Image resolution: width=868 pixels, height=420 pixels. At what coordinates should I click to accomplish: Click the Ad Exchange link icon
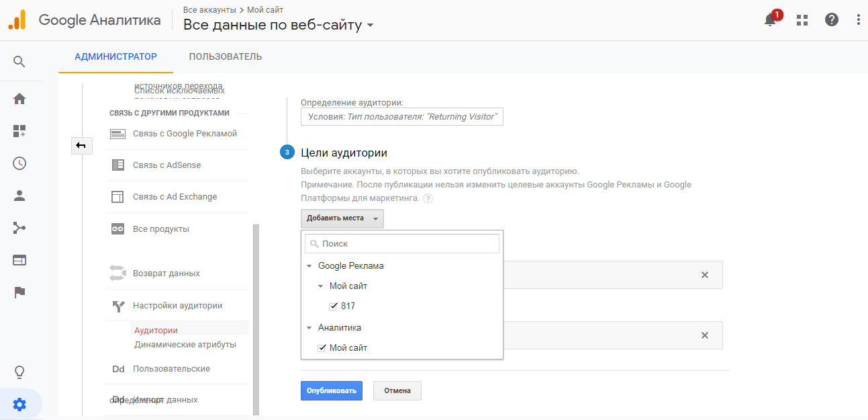pyautogui.click(x=118, y=197)
